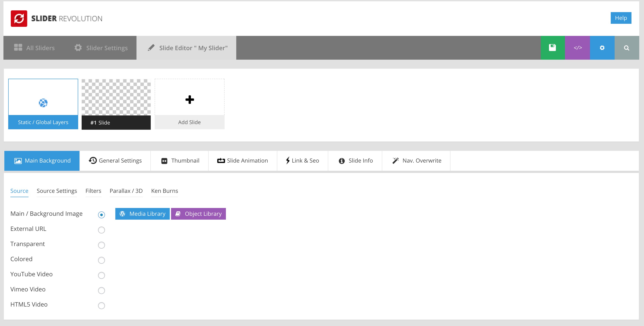The width and height of the screenshot is (644, 326).
Task: Go to the All Sliders tab
Action: pyautogui.click(x=34, y=48)
